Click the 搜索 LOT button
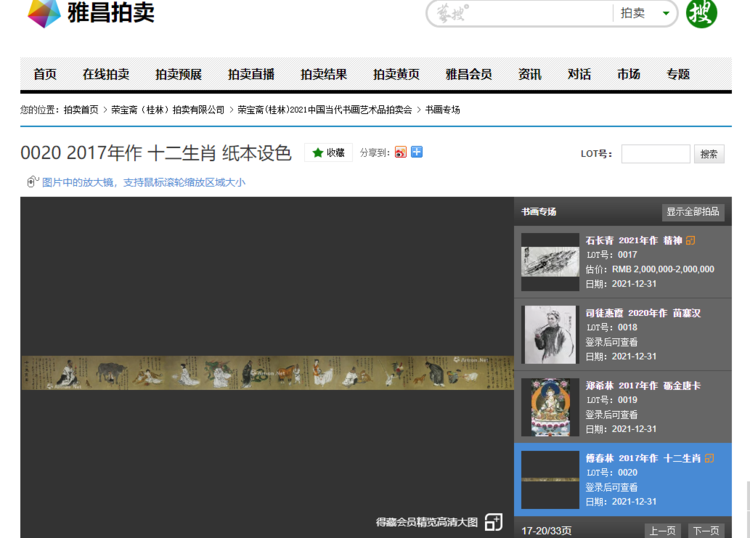 [x=709, y=154]
